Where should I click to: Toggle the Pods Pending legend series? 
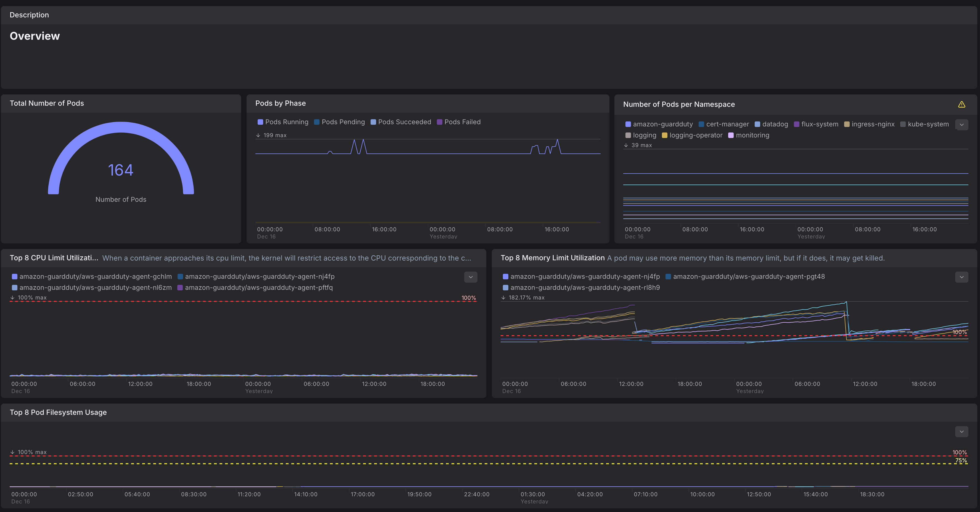(343, 122)
